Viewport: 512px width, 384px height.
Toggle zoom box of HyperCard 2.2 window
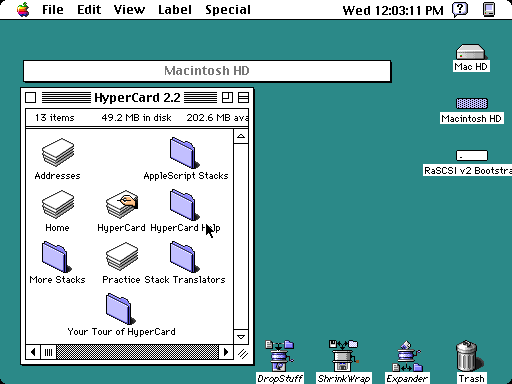[227, 98]
